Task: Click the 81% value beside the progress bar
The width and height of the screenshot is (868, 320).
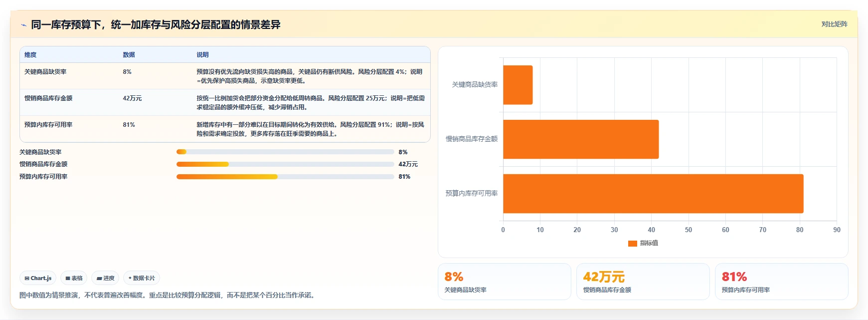Action: [404, 177]
